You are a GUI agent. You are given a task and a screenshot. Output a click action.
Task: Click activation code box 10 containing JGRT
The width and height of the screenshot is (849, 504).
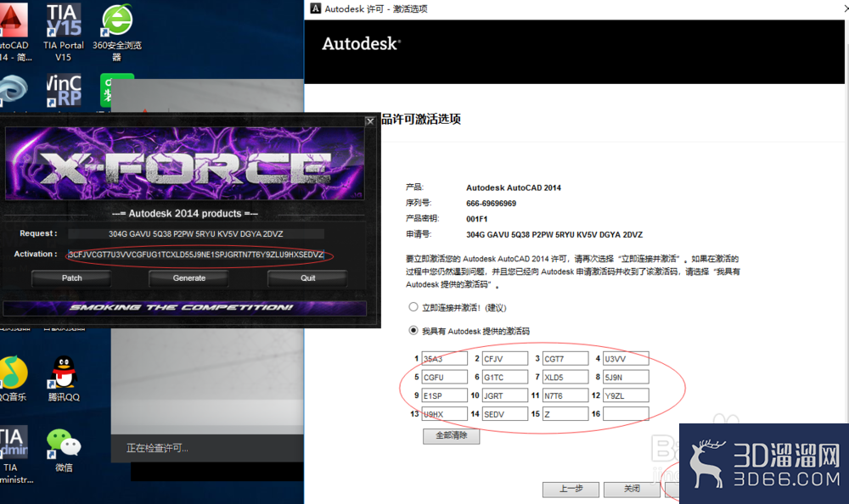pyautogui.click(x=505, y=395)
